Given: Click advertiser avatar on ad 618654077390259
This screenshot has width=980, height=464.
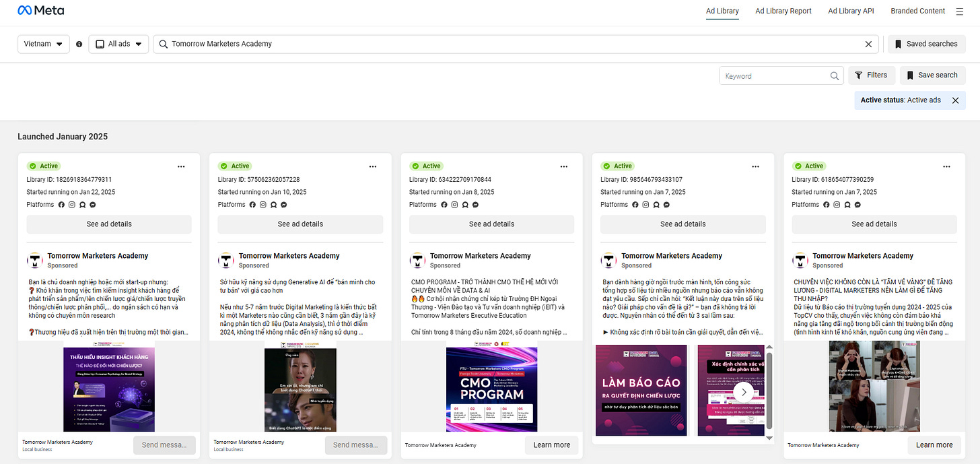Looking at the screenshot, I should [x=800, y=261].
